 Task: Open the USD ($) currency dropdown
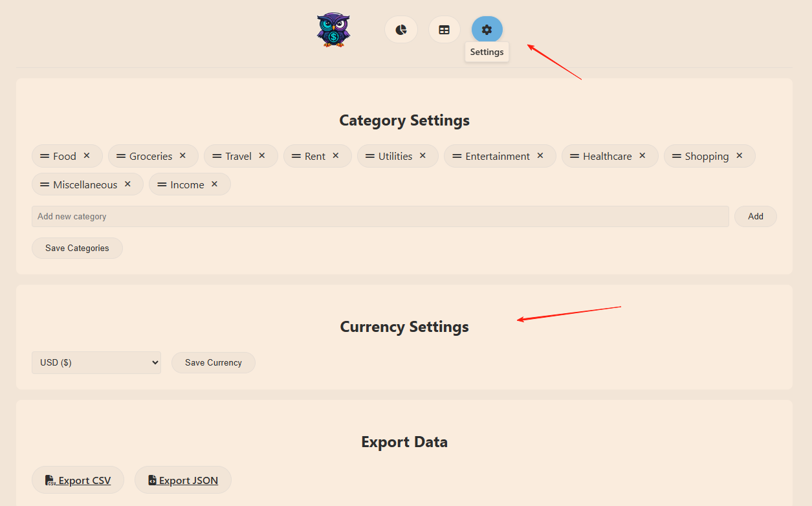coord(96,363)
